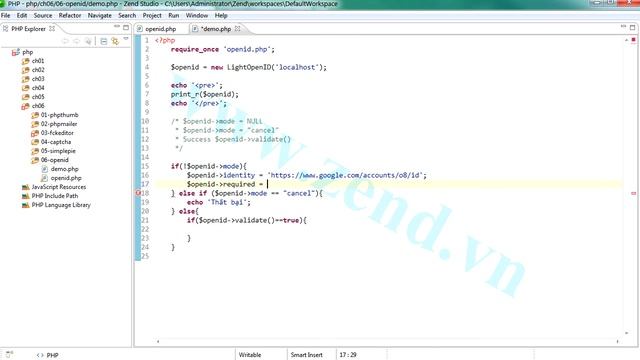Open the Source menu
Image resolution: width=640 pixels, height=360 pixels.
(x=43, y=16)
